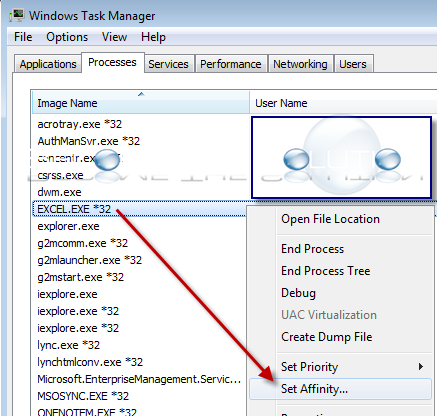Select the g2mlauncher.exe *32 process
437x416 pixels.
(89, 260)
